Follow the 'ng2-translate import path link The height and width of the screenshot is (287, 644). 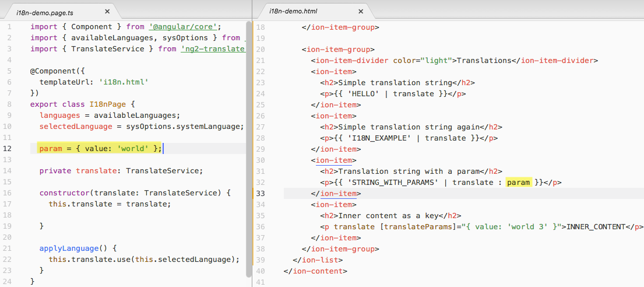213,49
